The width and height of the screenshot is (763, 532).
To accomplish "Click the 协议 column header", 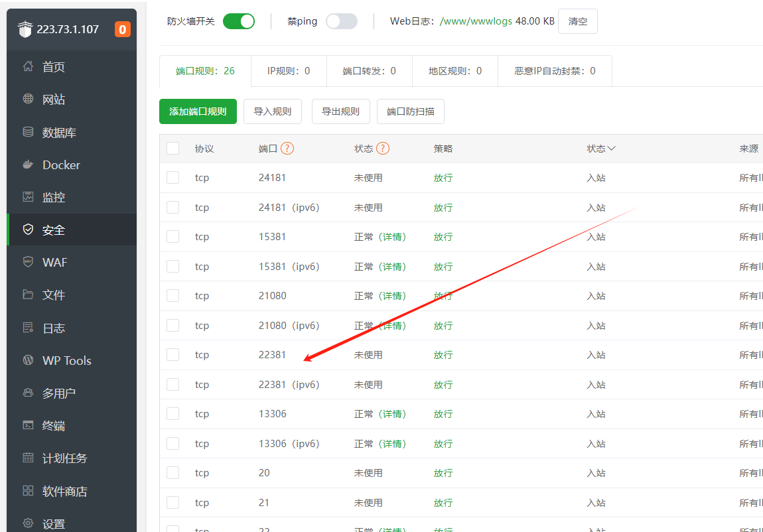I will pos(204,149).
